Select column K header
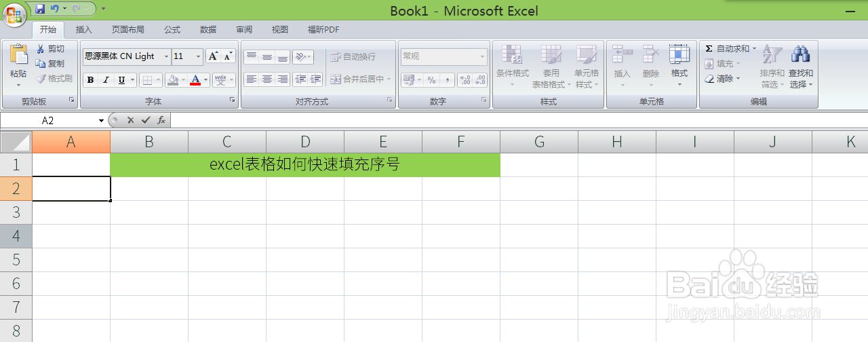 tap(840, 142)
